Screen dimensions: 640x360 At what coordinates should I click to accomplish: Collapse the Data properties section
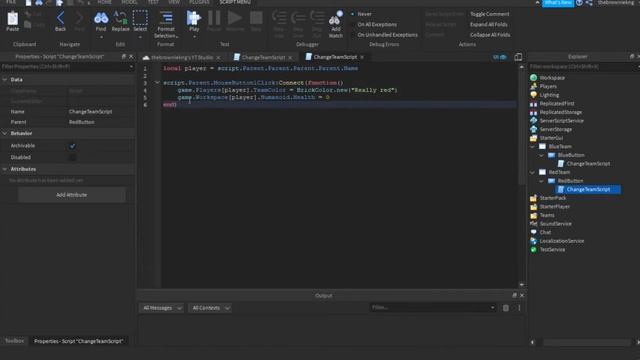pyautogui.click(x=4, y=80)
